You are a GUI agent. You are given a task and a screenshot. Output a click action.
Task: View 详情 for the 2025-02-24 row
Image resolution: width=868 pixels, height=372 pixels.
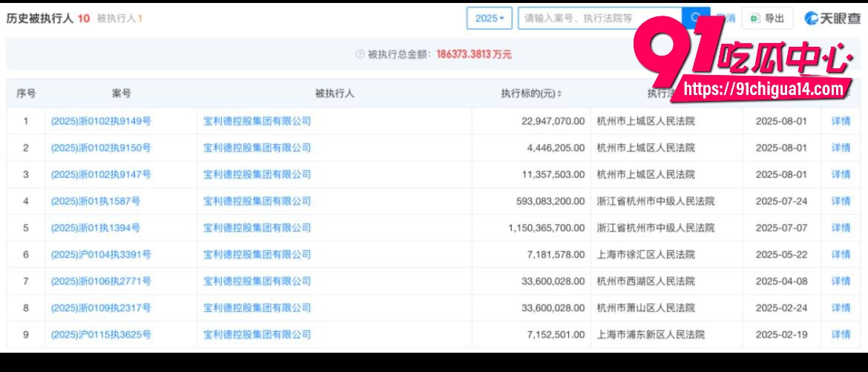841,307
